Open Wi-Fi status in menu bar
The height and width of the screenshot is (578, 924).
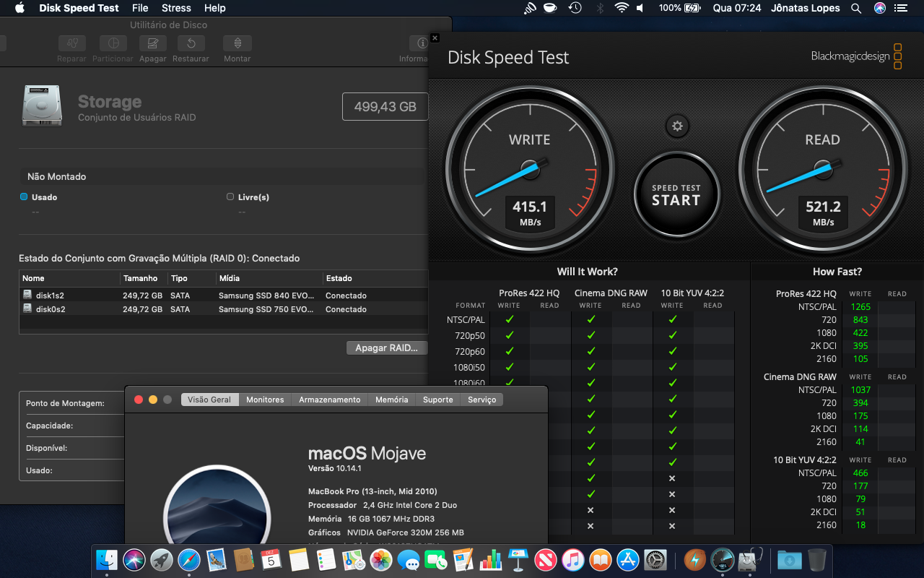[622, 8]
